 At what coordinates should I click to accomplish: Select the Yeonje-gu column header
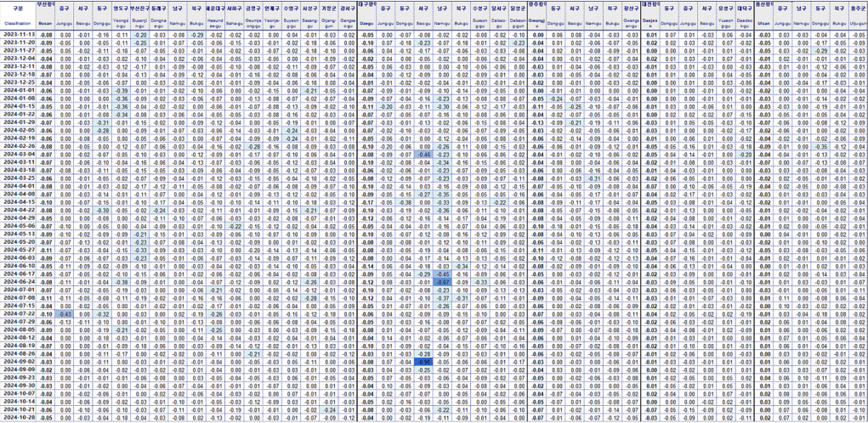pos(271,17)
